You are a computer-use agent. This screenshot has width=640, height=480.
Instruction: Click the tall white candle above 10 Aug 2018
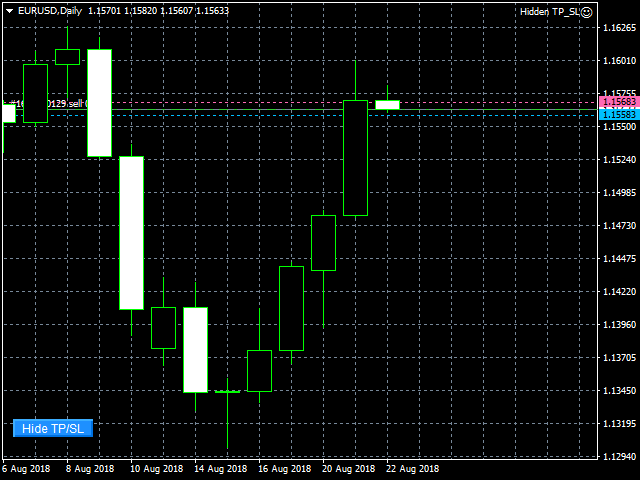131,233
